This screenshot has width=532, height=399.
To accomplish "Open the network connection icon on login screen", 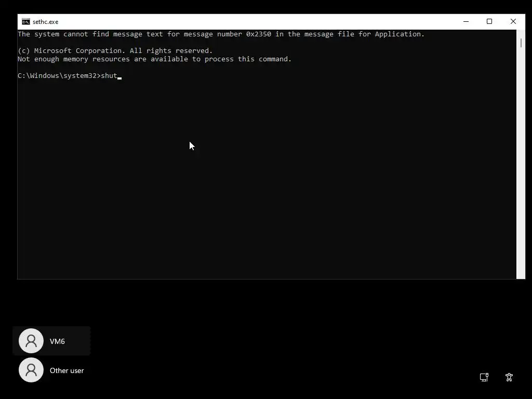I will click(x=484, y=377).
